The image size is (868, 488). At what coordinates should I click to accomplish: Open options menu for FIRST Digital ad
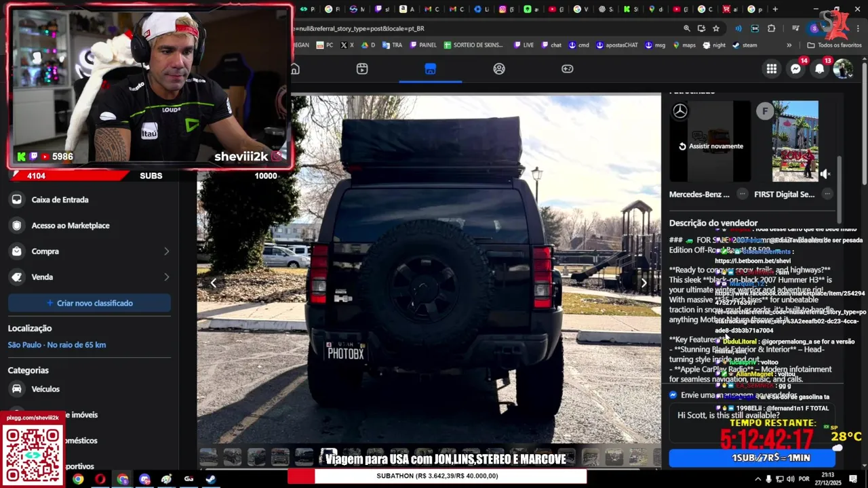(x=827, y=194)
